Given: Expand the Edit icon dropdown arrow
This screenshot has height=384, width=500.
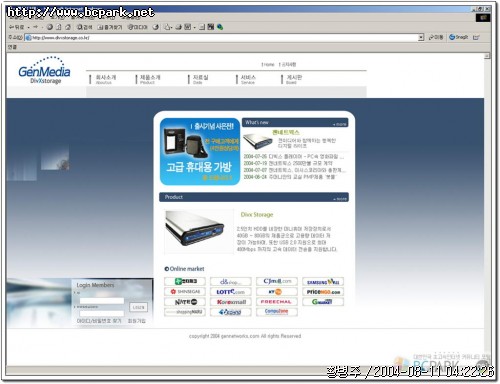Looking at the screenshot, I should tap(194, 27).
